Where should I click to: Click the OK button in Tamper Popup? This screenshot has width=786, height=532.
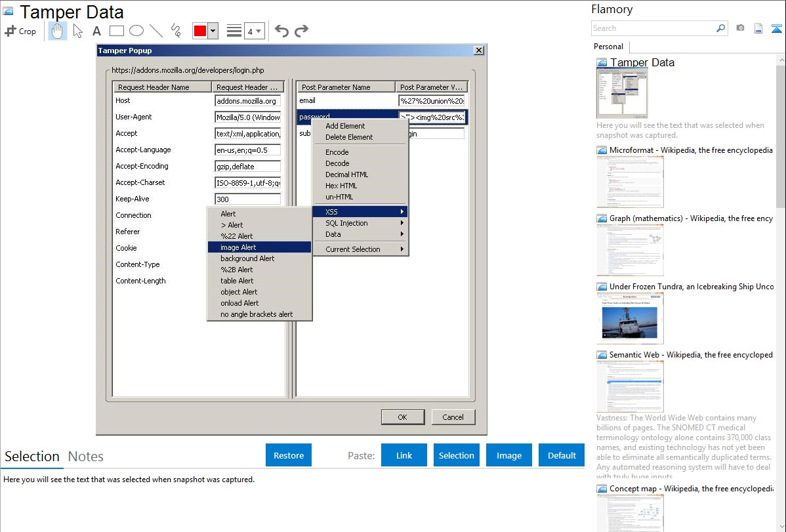pyautogui.click(x=402, y=417)
